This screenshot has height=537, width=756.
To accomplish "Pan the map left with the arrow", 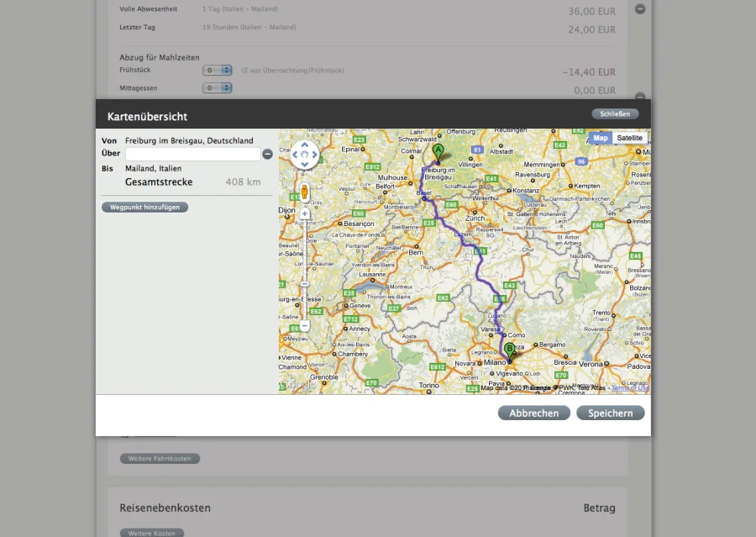I will tap(295, 155).
